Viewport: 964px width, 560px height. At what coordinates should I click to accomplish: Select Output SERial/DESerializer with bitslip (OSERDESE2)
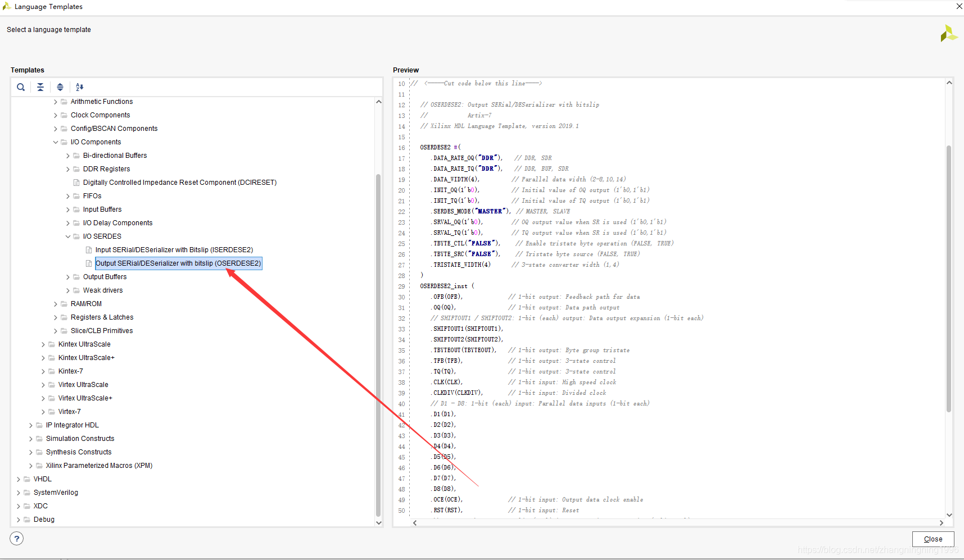click(x=178, y=263)
